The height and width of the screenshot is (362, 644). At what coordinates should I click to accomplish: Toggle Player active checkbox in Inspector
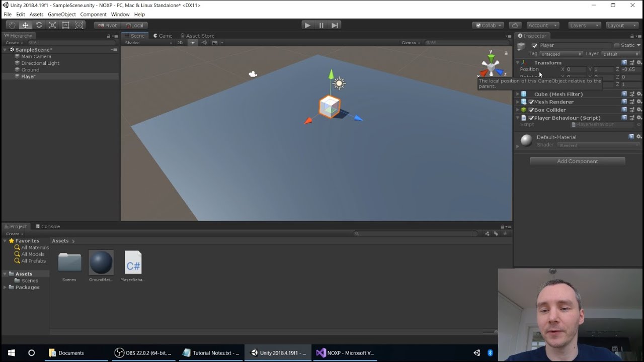(534, 45)
